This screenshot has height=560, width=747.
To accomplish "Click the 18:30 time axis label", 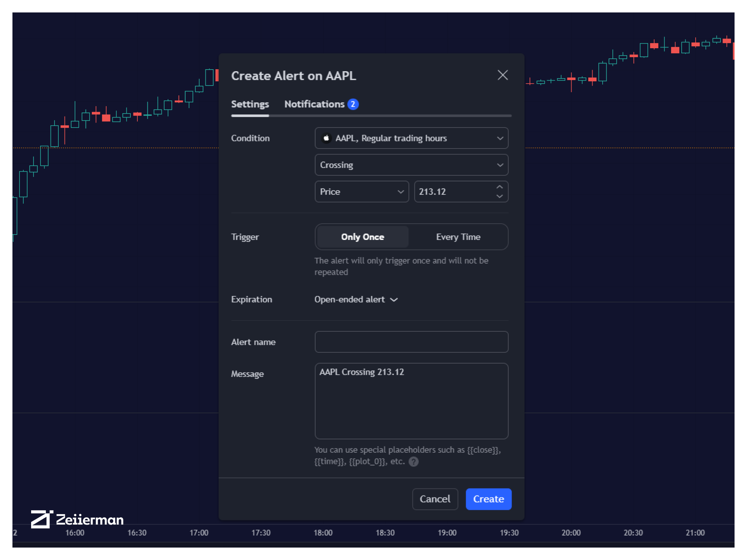I will point(385,533).
